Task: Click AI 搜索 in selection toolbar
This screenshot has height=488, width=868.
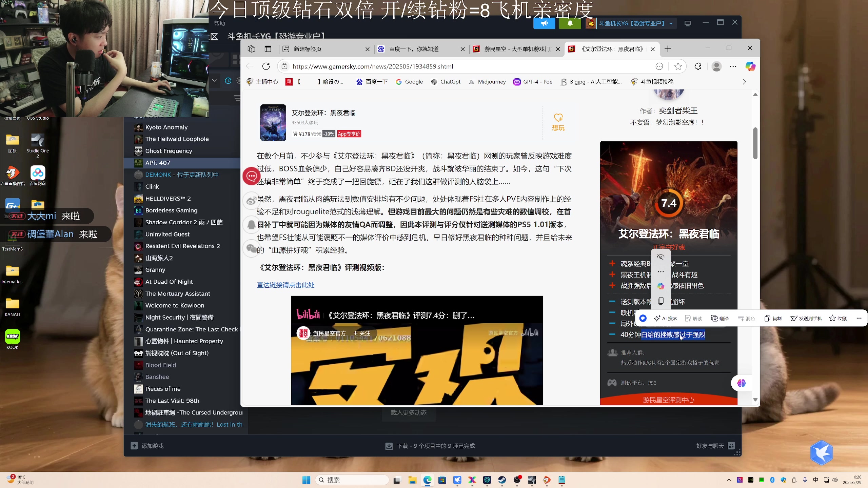Action: [x=666, y=318]
